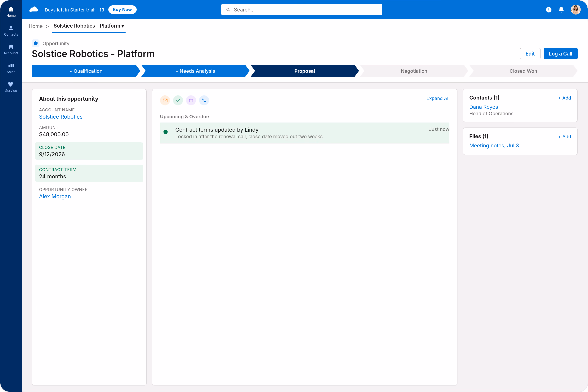Click the Opportunity hexagon record icon
Image resolution: width=588 pixels, height=392 pixels.
(35, 43)
